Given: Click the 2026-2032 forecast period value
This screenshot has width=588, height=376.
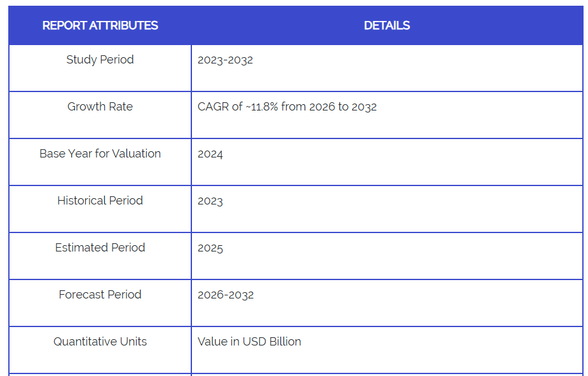Looking at the screenshot, I should 226,295.
